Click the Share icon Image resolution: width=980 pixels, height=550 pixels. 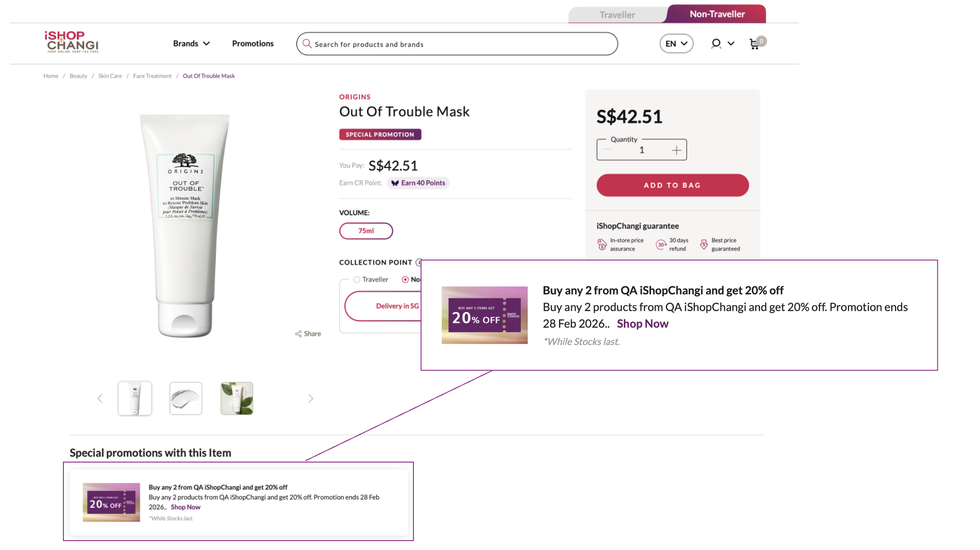(x=298, y=334)
